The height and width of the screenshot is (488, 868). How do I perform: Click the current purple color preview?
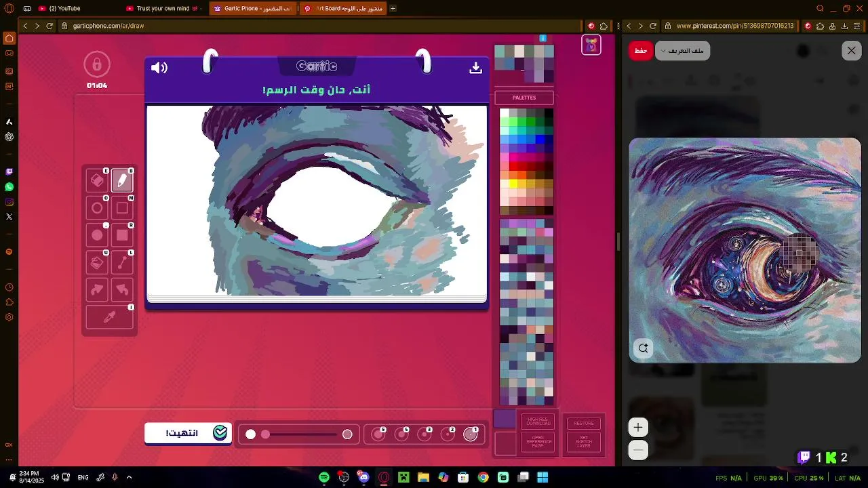pos(505,418)
